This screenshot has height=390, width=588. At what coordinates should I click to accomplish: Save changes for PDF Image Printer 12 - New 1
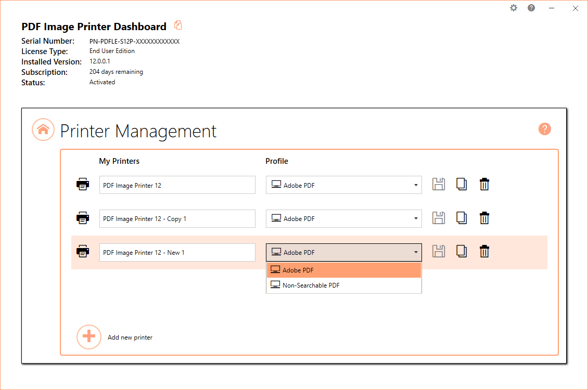(439, 251)
